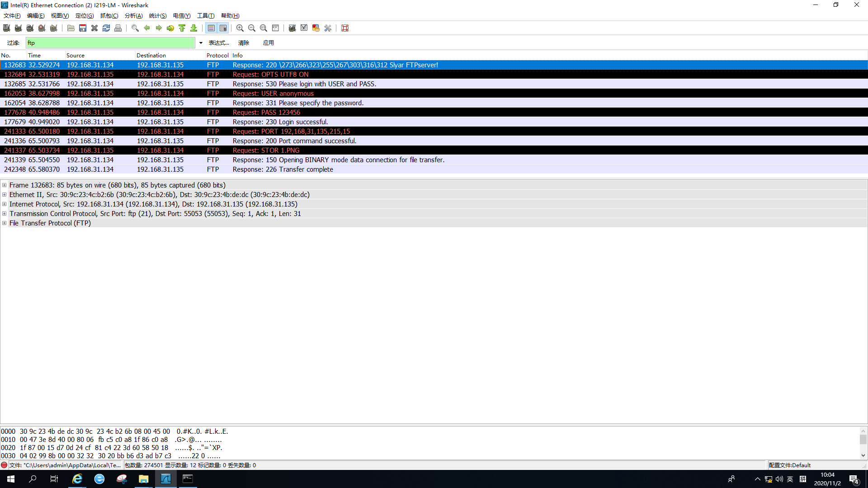Click the zoom in icon
Screen dimensions: 868x488
240,28
